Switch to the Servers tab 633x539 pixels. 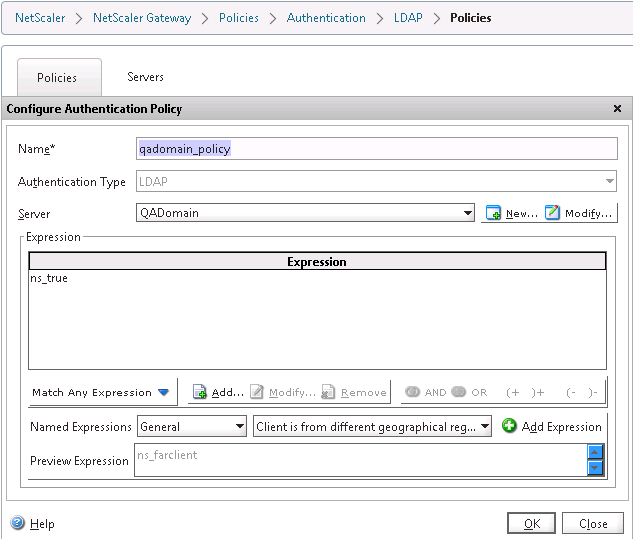(145, 77)
